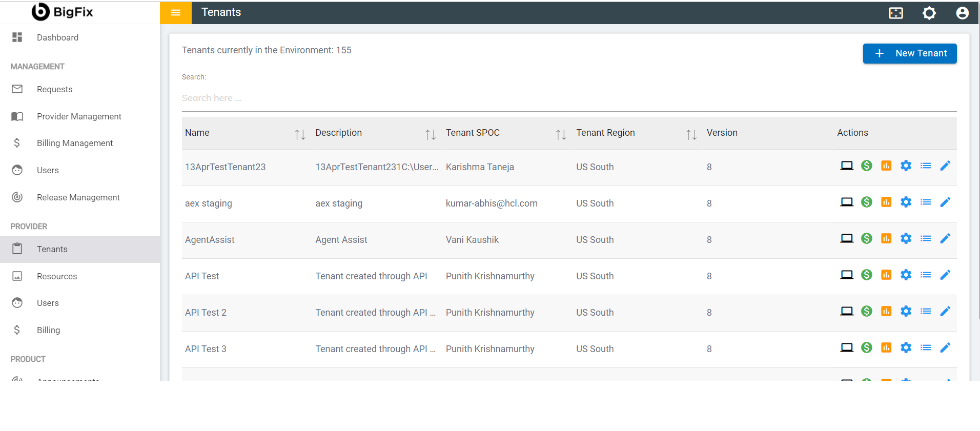Select Tenants in Provider section
Image resolution: width=980 pixels, height=431 pixels.
click(x=80, y=249)
